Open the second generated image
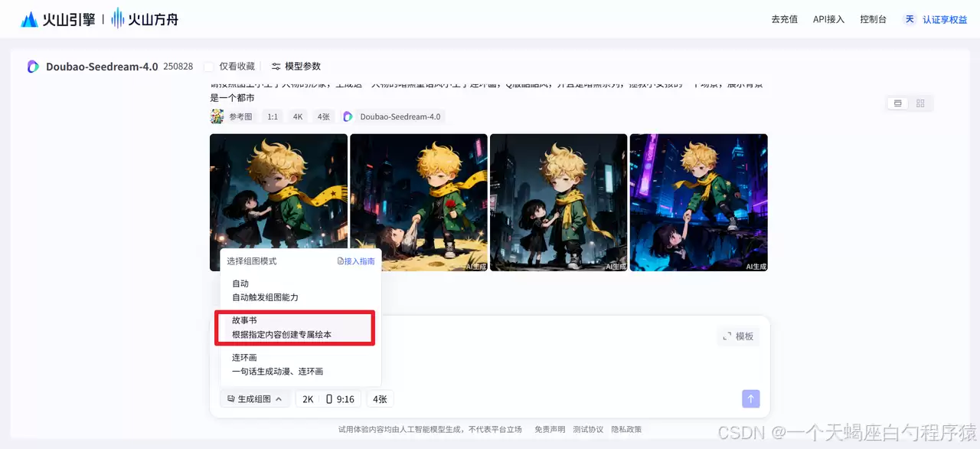Screen dimensions: 980x449 419,202
